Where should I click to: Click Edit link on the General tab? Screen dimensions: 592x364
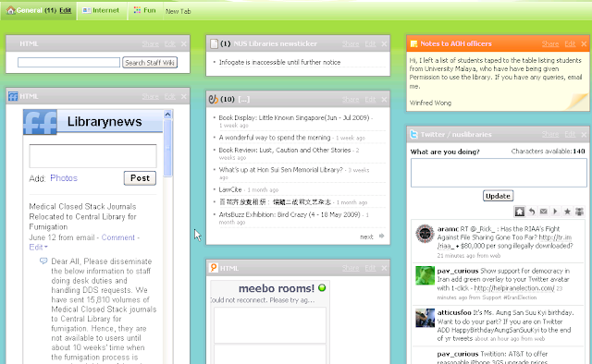[66, 10]
